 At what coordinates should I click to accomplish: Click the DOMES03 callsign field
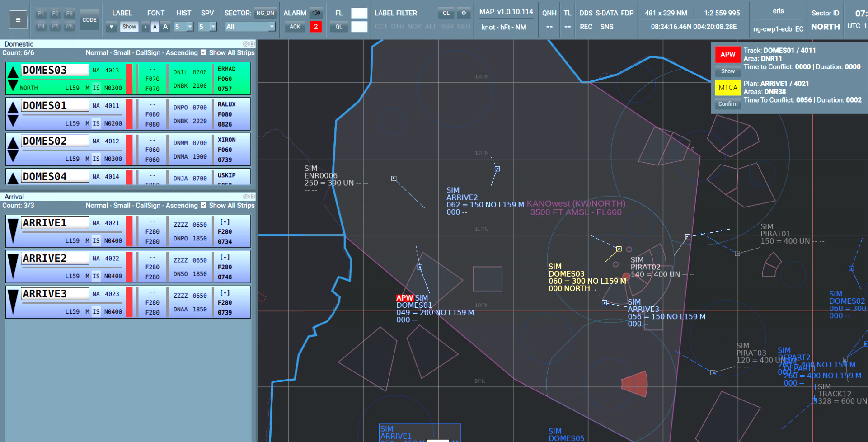tap(55, 70)
